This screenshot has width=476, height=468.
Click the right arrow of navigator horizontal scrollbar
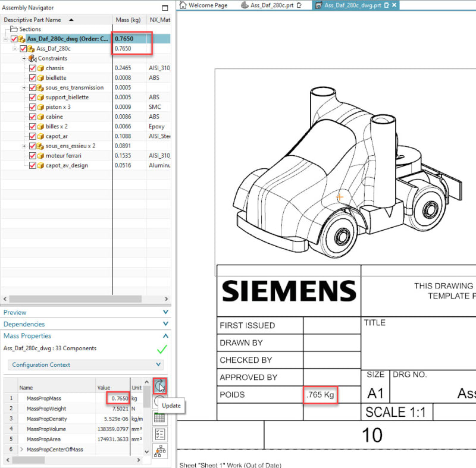[166, 299]
